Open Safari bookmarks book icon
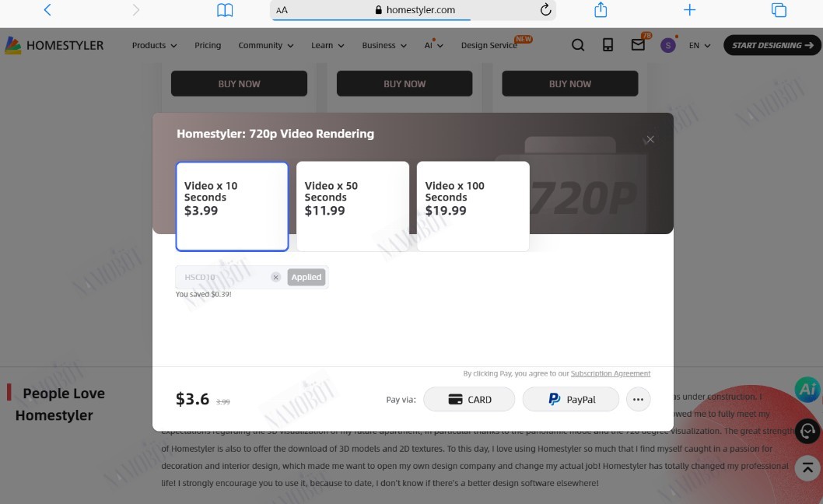 point(225,10)
